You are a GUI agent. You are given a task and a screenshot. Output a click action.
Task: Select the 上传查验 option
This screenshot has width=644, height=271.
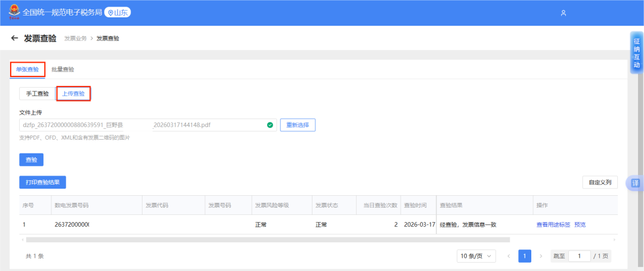(73, 94)
